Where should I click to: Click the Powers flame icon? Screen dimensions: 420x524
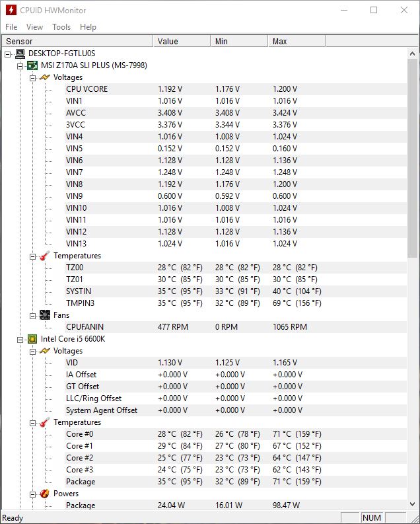coord(45,494)
